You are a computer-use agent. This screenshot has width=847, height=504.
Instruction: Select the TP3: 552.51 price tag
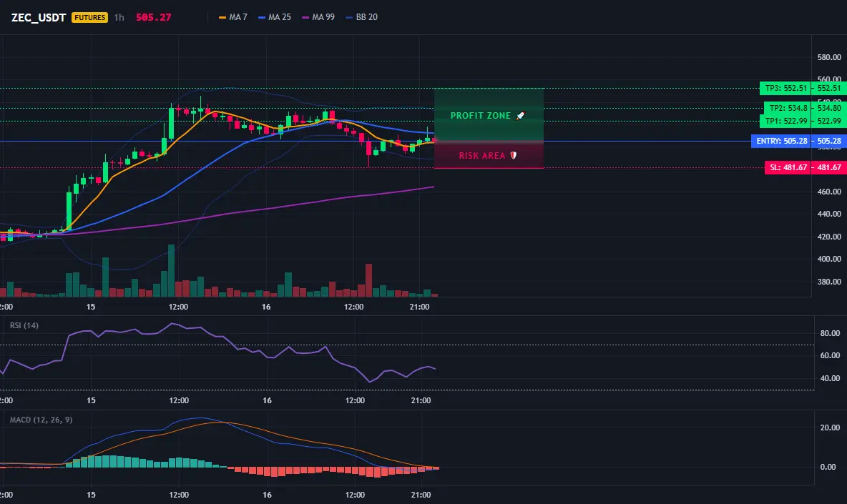click(786, 88)
